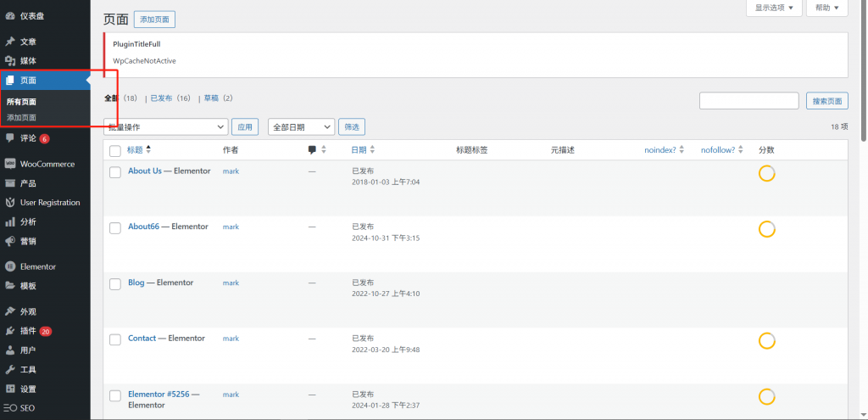Click the comments column bubble icon
The height and width of the screenshot is (420, 868).
[x=312, y=149]
